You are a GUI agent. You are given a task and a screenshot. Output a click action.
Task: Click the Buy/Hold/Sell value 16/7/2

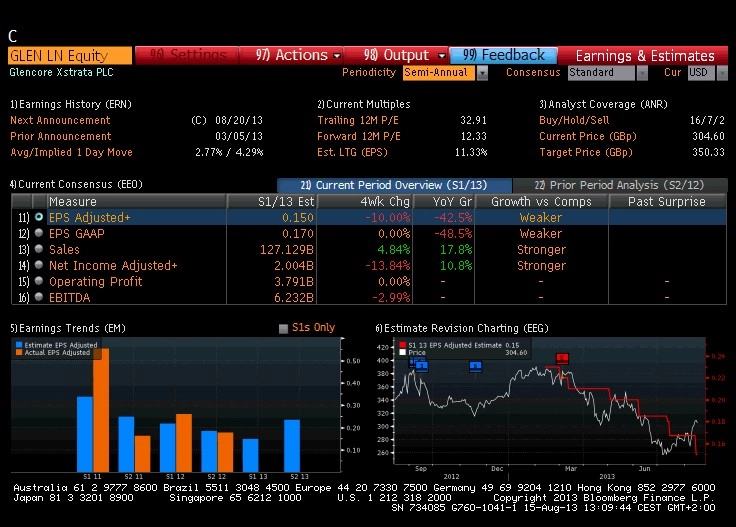click(x=707, y=120)
